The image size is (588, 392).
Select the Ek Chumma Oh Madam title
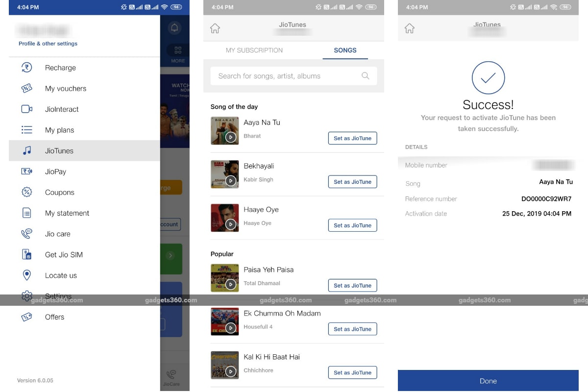[x=282, y=313]
